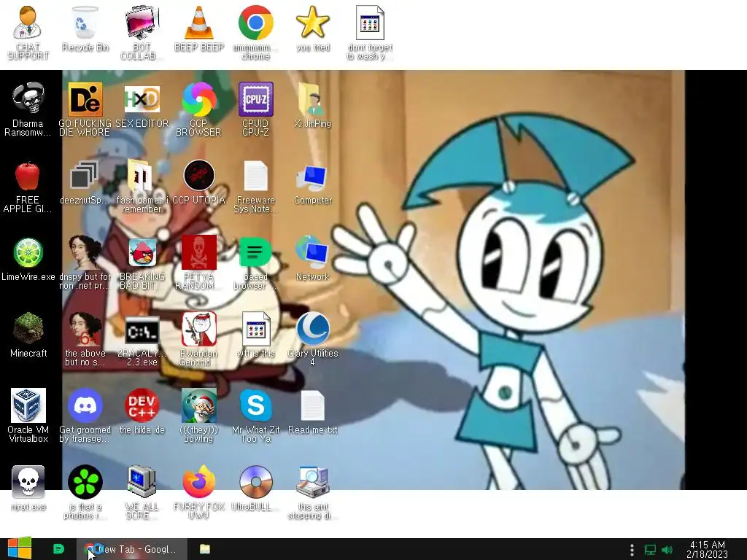Select the FREE APPLE red apple icon
Image resolution: width=747 pixels, height=560 pixels.
tap(28, 186)
